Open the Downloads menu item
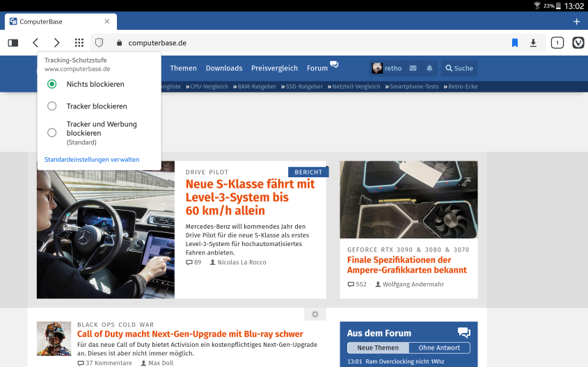588x367 pixels. 224,68
